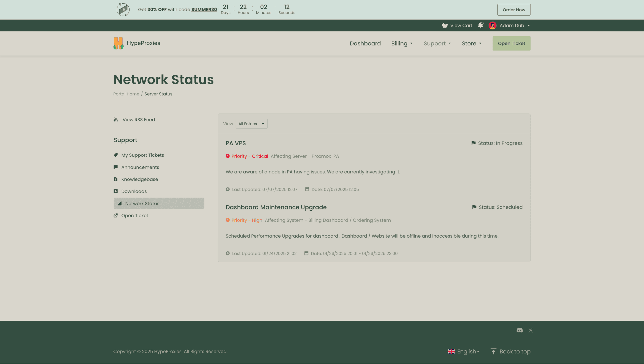The width and height of the screenshot is (644, 364).
Task: Click the SUMMER30 promo code
Action: [204, 10]
